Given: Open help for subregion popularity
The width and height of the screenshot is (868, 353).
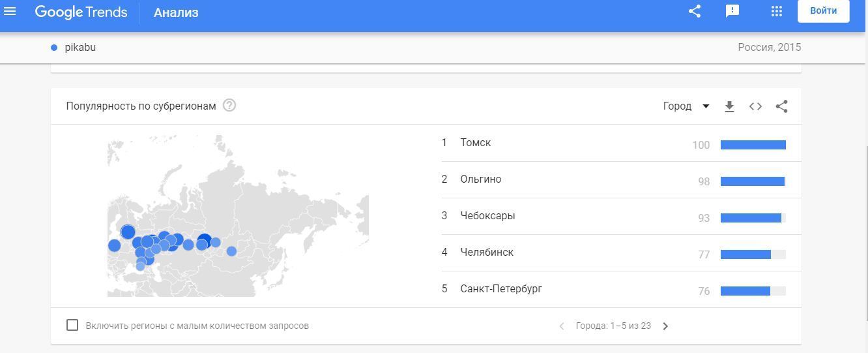Looking at the screenshot, I should click(x=229, y=106).
